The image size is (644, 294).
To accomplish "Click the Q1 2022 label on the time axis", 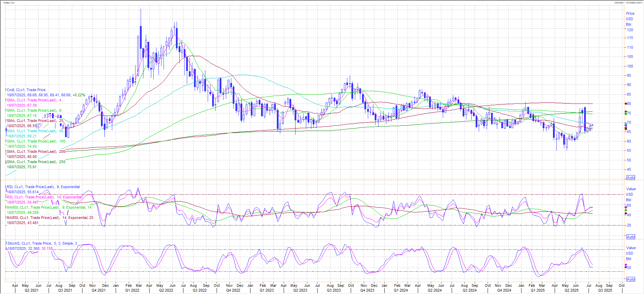I will (x=132, y=290).
